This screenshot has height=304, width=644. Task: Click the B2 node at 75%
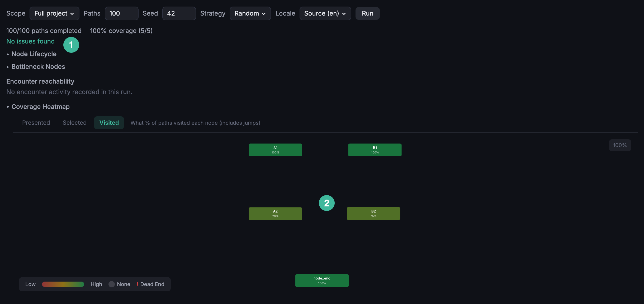pos(373,214)
